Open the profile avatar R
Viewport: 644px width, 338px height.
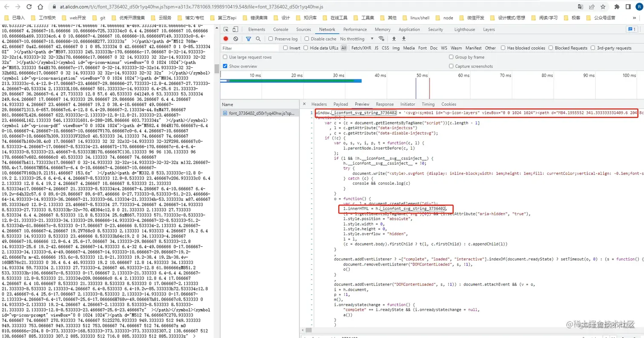point(639,7)
